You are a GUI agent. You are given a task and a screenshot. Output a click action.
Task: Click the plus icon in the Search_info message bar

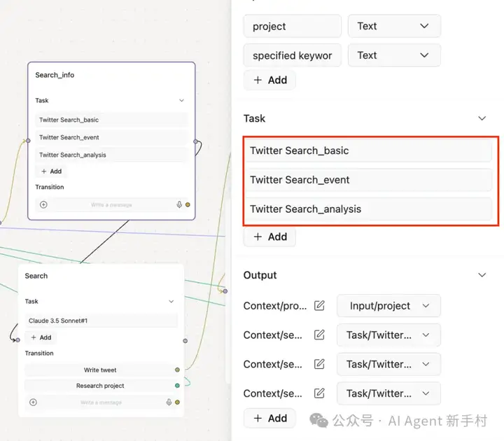[43, 204]
